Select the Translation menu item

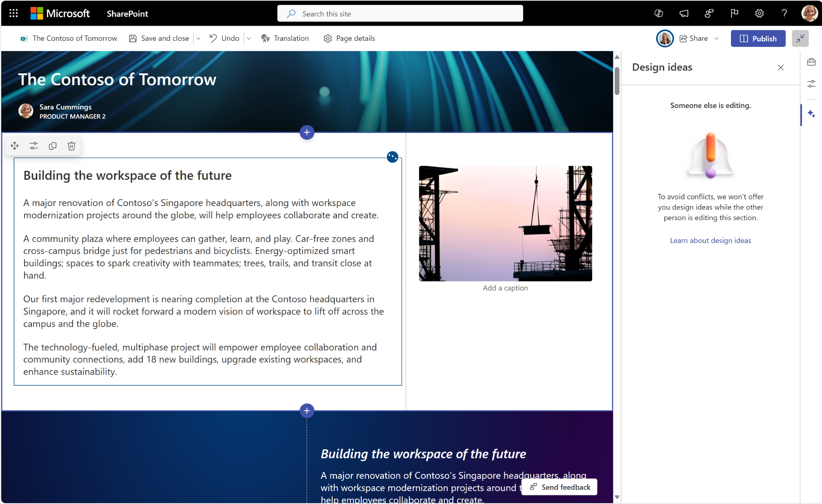click(x=286, y=38)
